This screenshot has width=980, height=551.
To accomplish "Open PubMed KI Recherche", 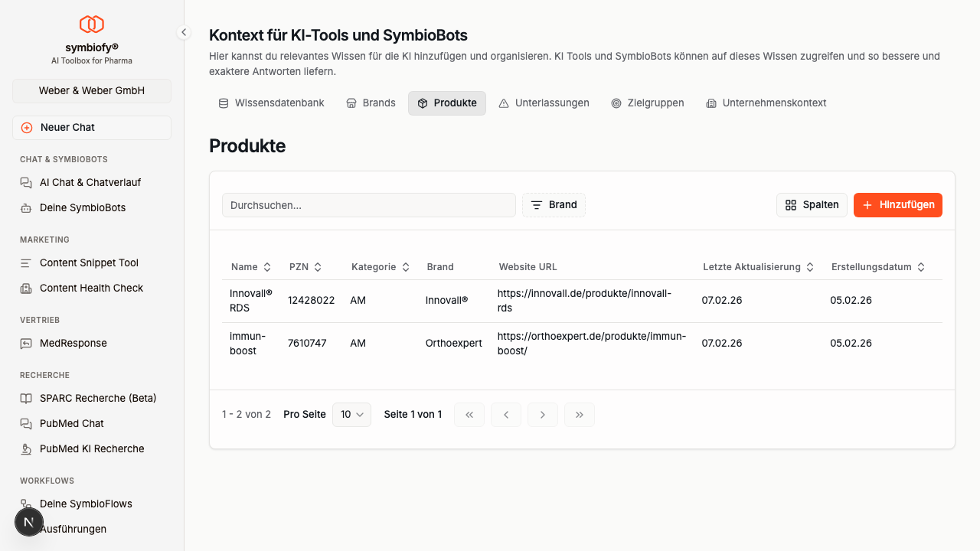I will [x=92, y=448].
